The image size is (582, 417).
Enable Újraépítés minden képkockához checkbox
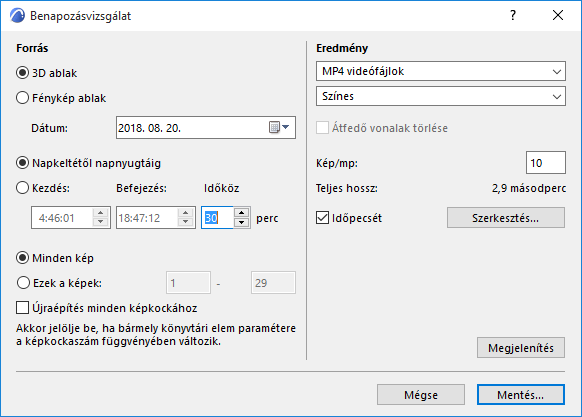pyautogui.click(x=23, y=307)
